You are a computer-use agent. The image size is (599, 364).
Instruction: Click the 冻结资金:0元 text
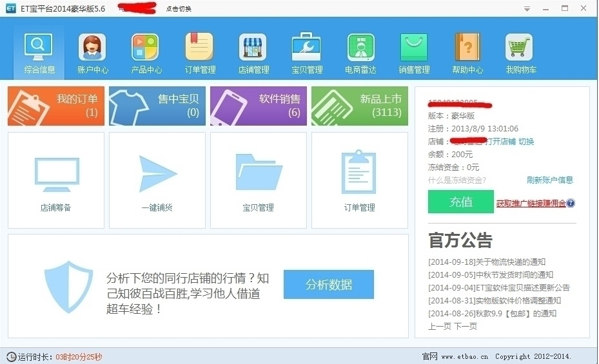(453, 167)
